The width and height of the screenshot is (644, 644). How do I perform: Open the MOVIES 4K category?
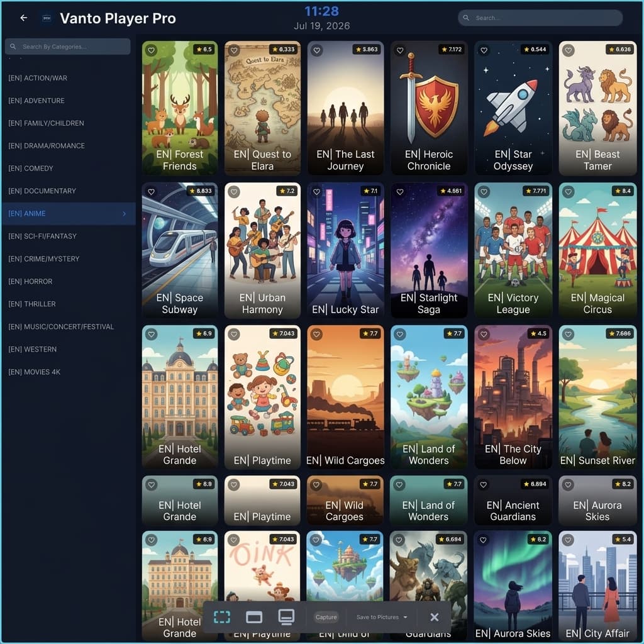(69, 372)
